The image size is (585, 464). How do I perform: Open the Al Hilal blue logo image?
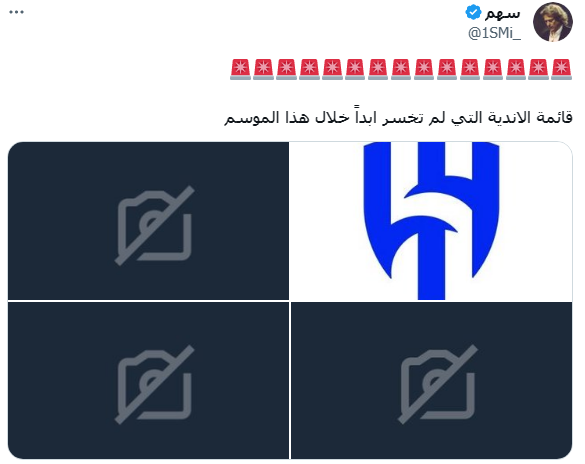(x=431, y=221)
